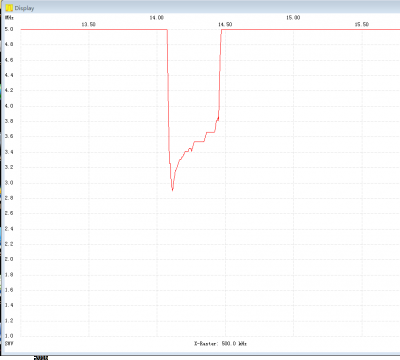
Task: Click the yellow Display window icon
Action: click(9, 8)
